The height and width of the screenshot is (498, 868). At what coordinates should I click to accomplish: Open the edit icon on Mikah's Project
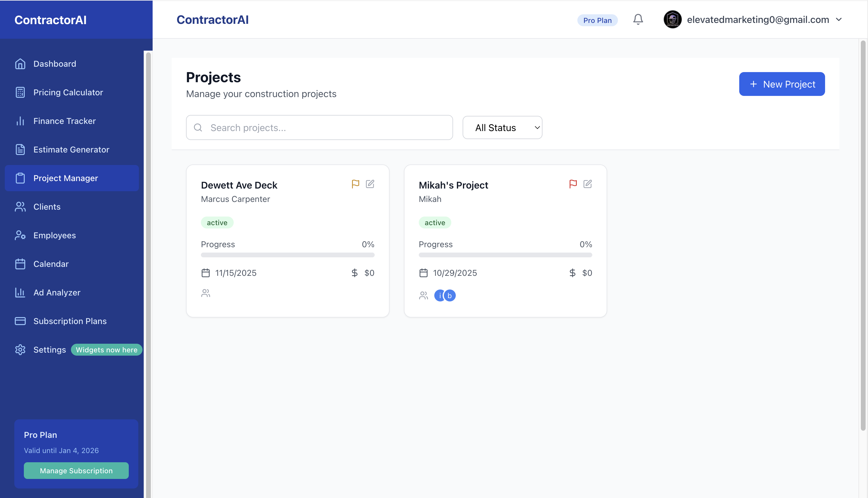(588, 184)
